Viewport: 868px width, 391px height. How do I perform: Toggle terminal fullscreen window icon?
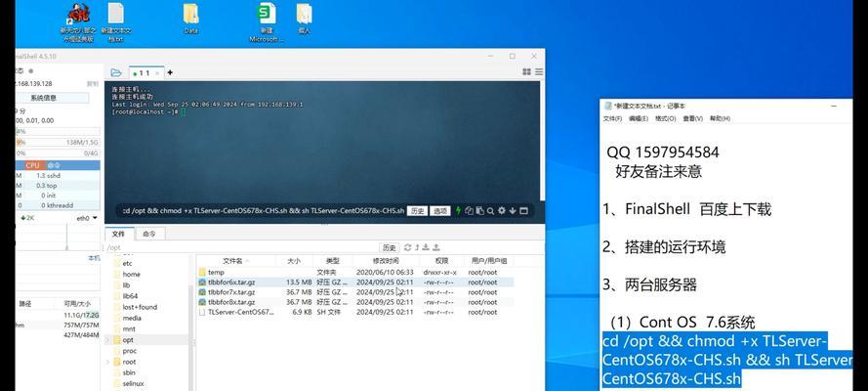523,210
